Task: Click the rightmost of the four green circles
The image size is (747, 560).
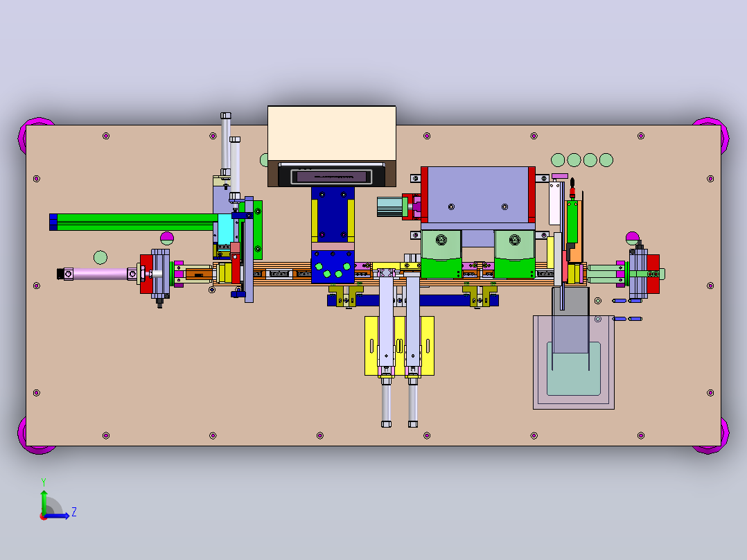Action: click(x=606, y=160)
